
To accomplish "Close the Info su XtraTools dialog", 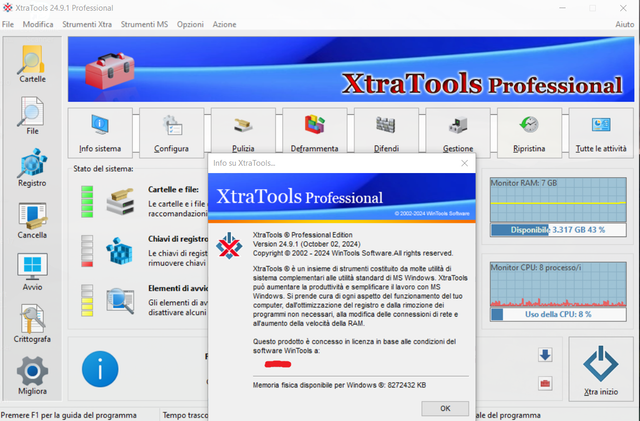I will tap(464, 163).
